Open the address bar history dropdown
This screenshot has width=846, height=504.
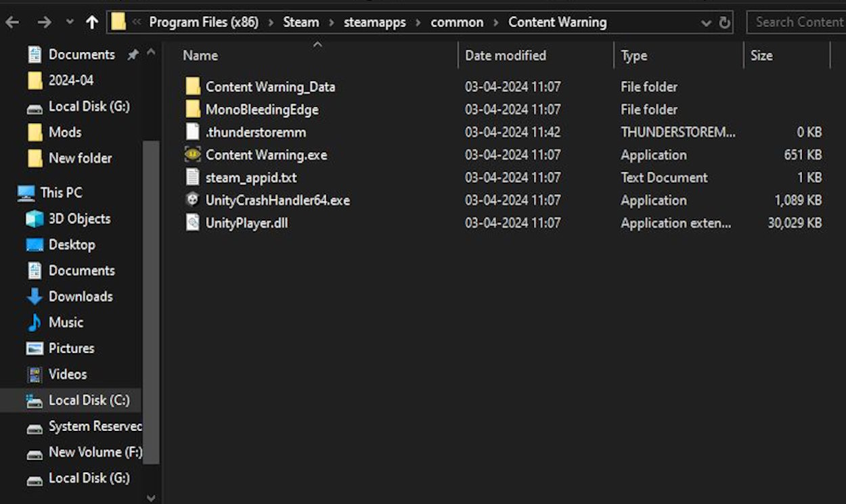click(706, 22)
